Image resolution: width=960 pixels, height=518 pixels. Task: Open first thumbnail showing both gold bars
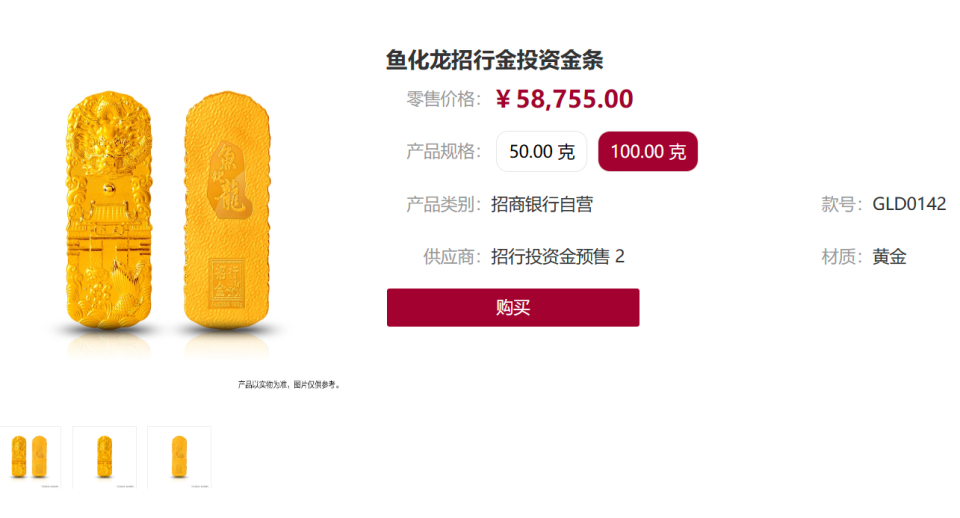tap(30, 457)
